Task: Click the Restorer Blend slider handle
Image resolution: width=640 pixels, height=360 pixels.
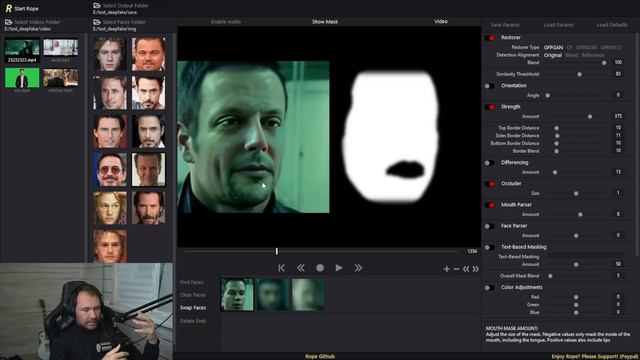Action: [x=604, y=63]
